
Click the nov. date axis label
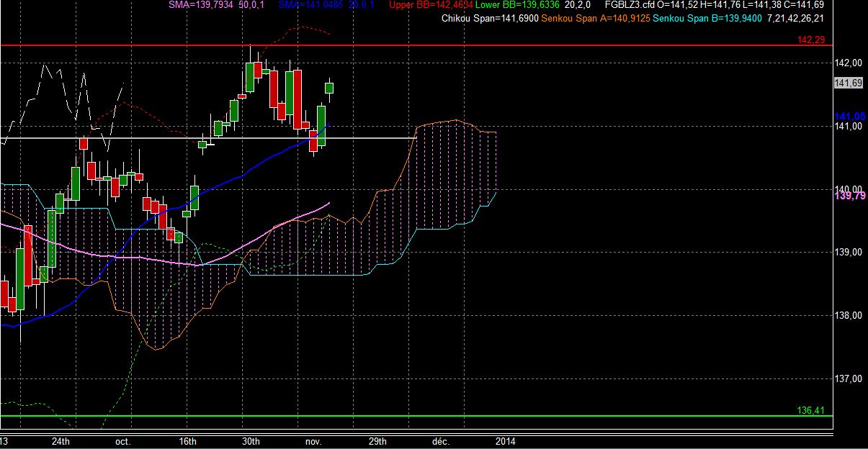coord(313,441)
